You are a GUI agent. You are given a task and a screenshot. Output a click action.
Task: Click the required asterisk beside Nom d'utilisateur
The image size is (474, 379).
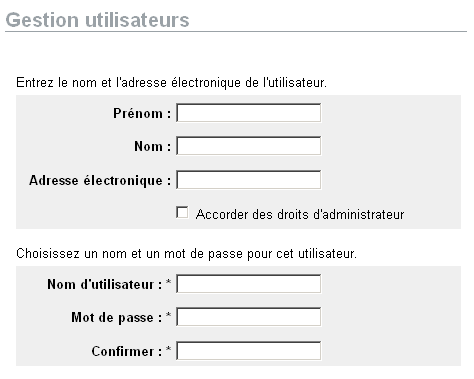click(168, 282)
